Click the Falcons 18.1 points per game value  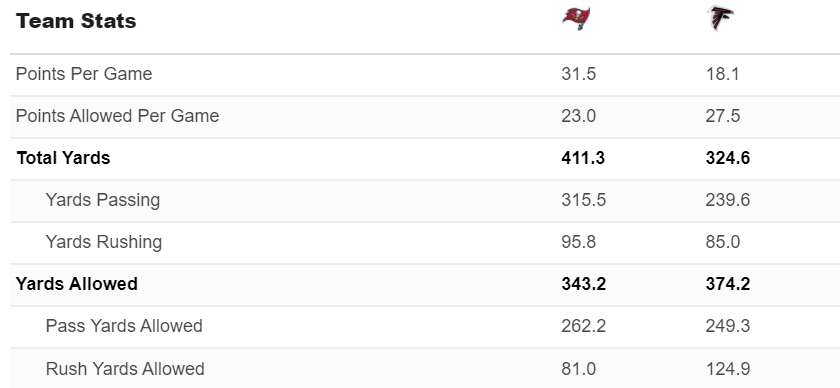click(x=723, y=74)
